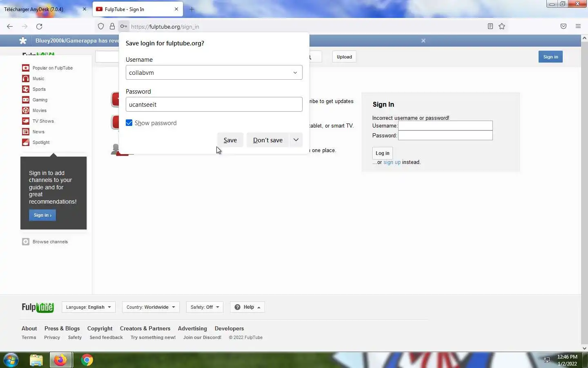The width and height of the screenshot is (588, 368).
Task: Uncheck the Show password checkbox
Action: 129,123
